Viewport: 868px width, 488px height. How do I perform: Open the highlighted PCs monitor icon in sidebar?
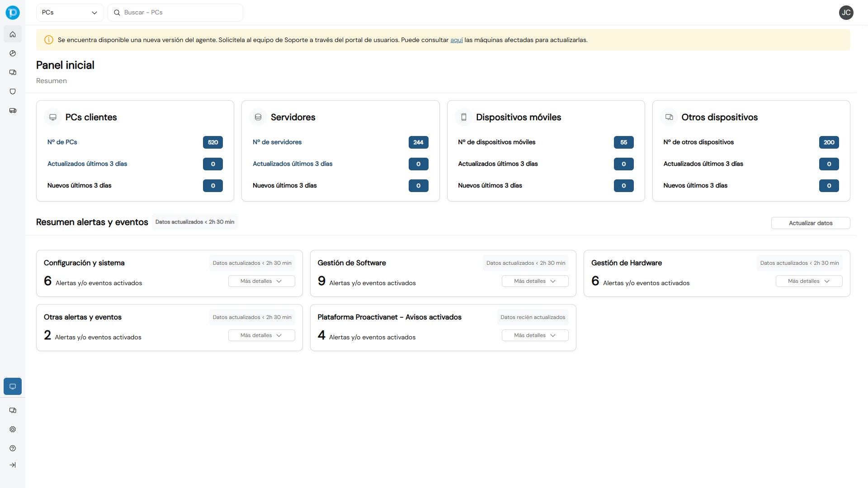pos(12,386)
